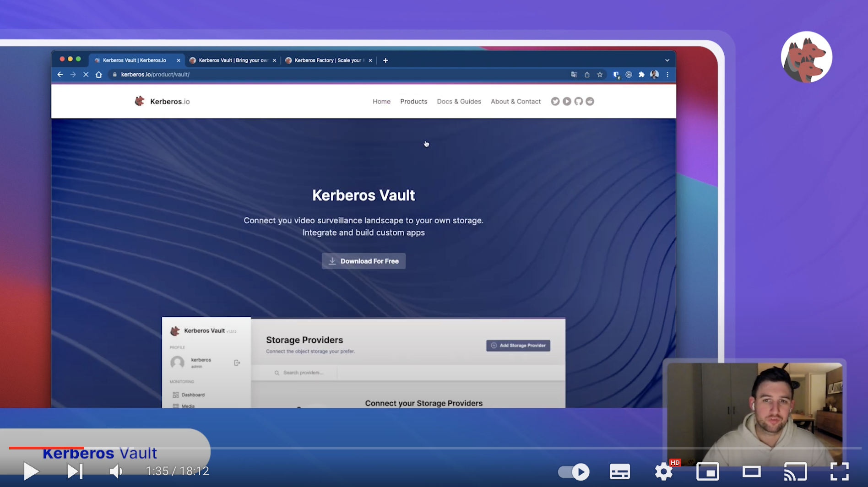Click the Kerberos.io Twitter icon

point(555,101)
